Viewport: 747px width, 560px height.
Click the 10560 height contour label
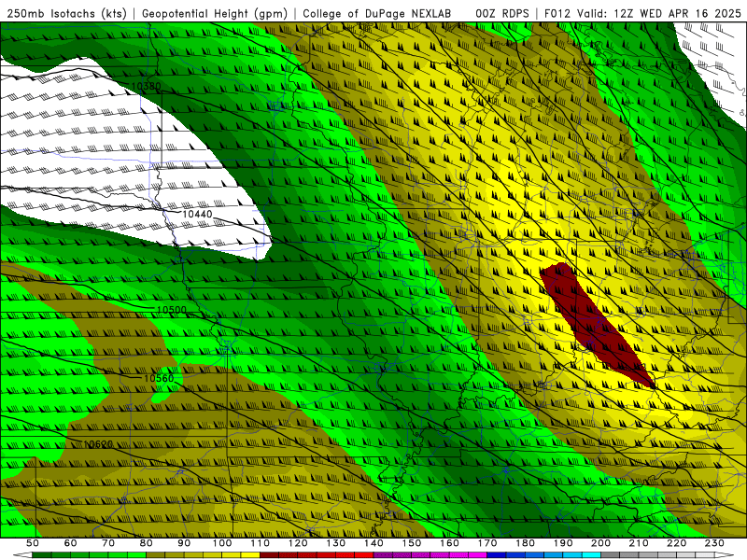(159, 379)
